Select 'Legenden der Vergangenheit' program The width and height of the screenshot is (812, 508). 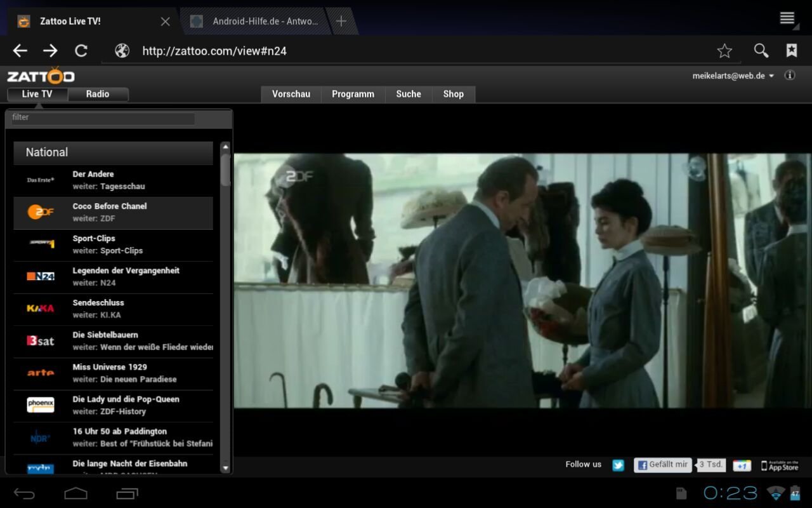tap(113, 277)
